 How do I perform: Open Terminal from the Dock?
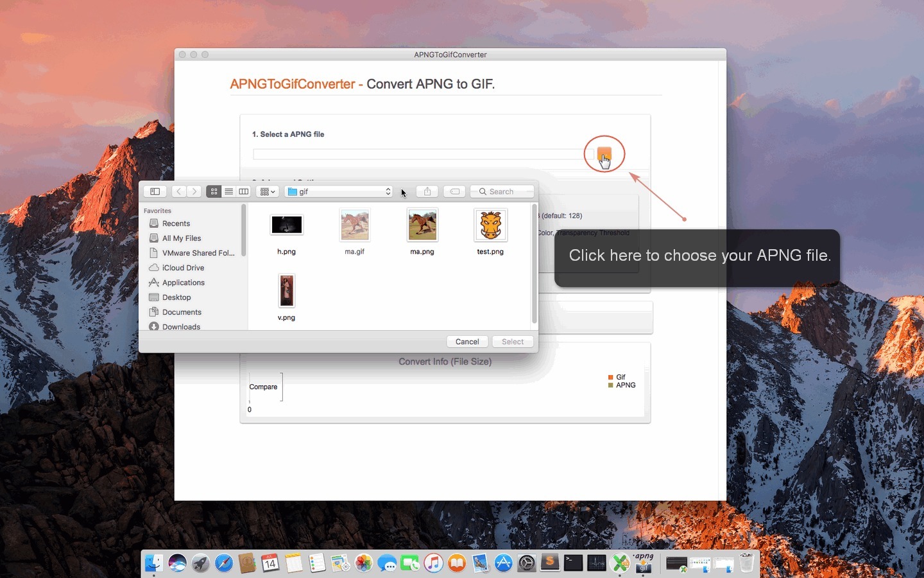coord(573,563)
